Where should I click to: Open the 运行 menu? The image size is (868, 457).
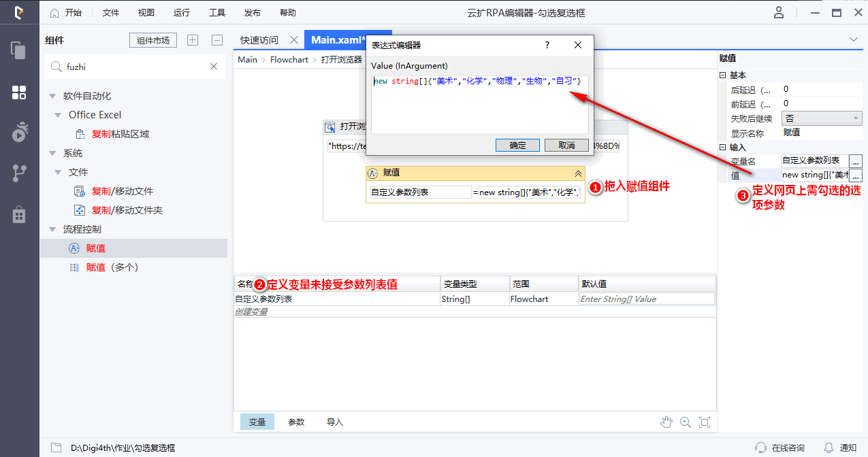(182, 12)
